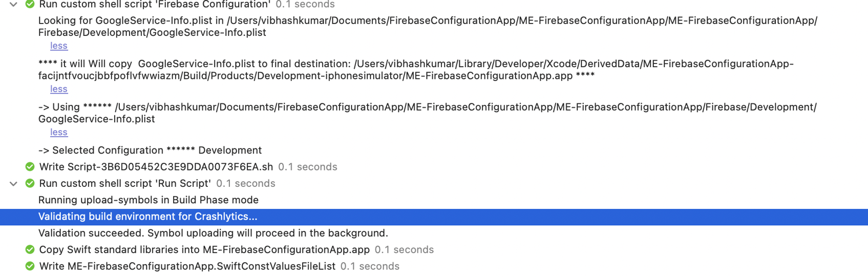
Task: Click highlighted 'Validating build environment for Crashlytics...' row
Action: [x=434, y=217]
